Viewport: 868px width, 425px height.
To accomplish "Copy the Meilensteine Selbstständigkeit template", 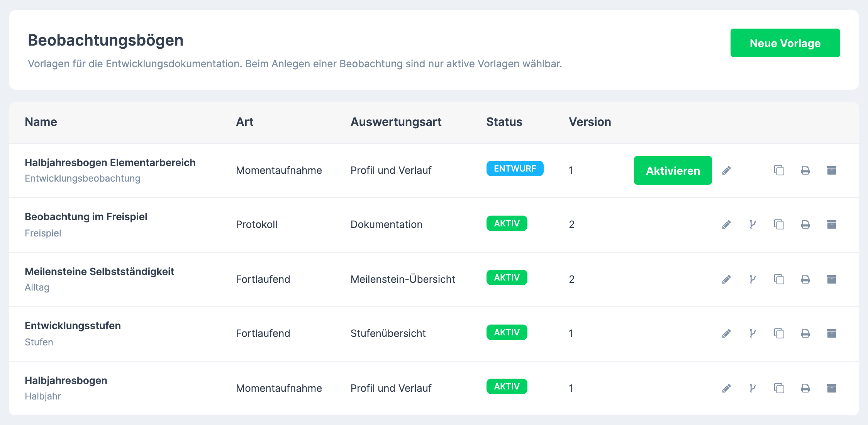I will tap(779, 279).
